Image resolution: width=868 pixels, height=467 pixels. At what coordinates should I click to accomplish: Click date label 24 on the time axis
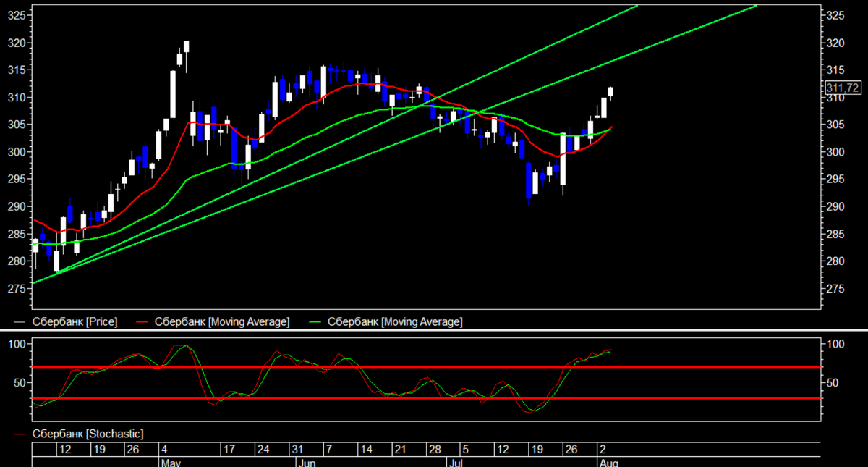click(x=263, y=450)
